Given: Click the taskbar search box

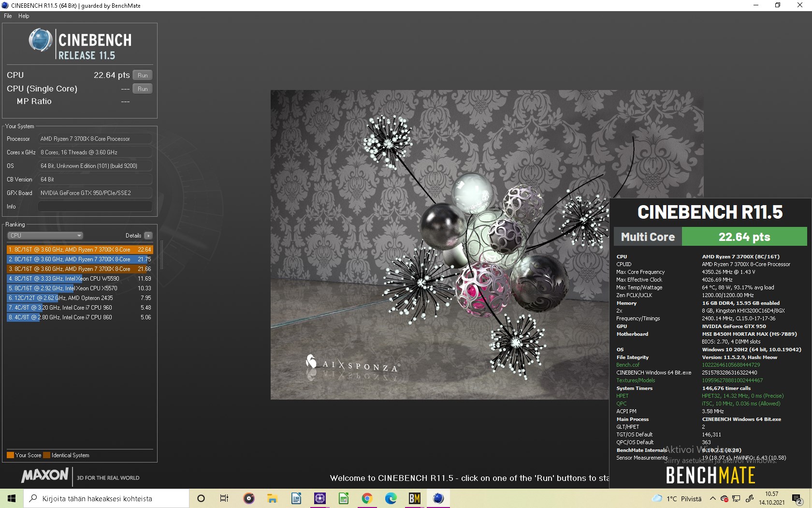Looking at the screenshot, I should coord(106,498).
